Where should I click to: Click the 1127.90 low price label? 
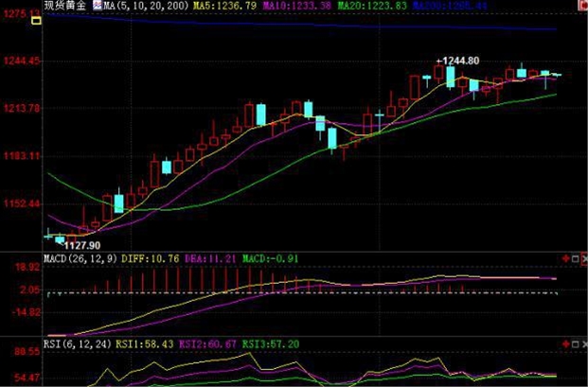pos(82,246)
